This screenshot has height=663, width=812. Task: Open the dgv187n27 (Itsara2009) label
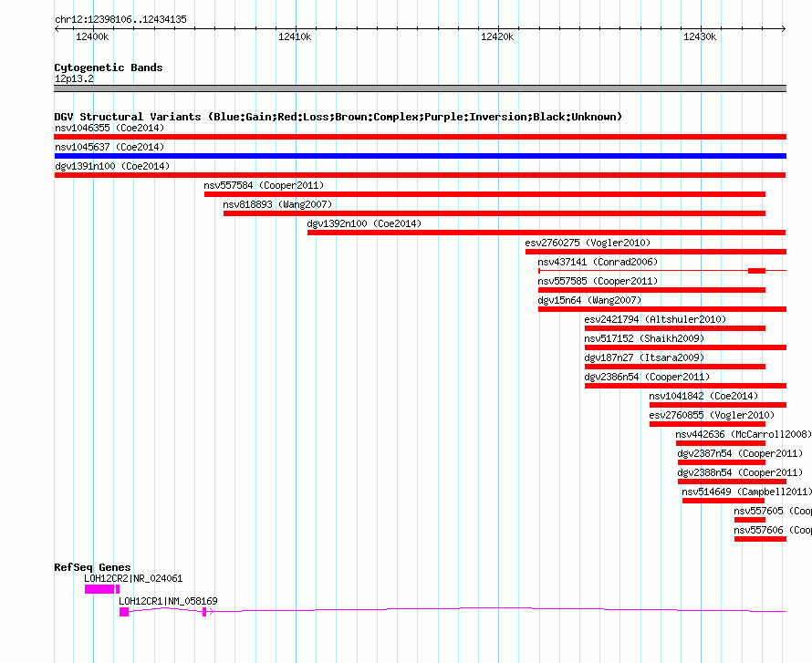(644, 357)
